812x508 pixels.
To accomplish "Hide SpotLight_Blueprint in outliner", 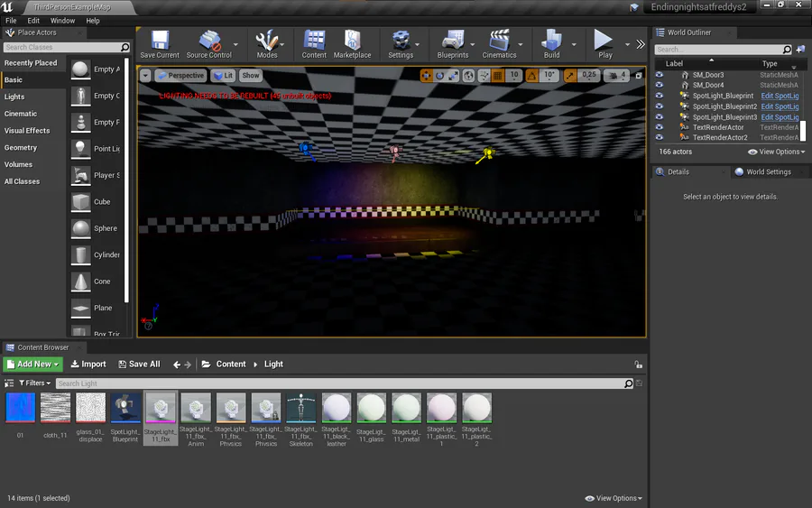I will click(x=659, y=96).
